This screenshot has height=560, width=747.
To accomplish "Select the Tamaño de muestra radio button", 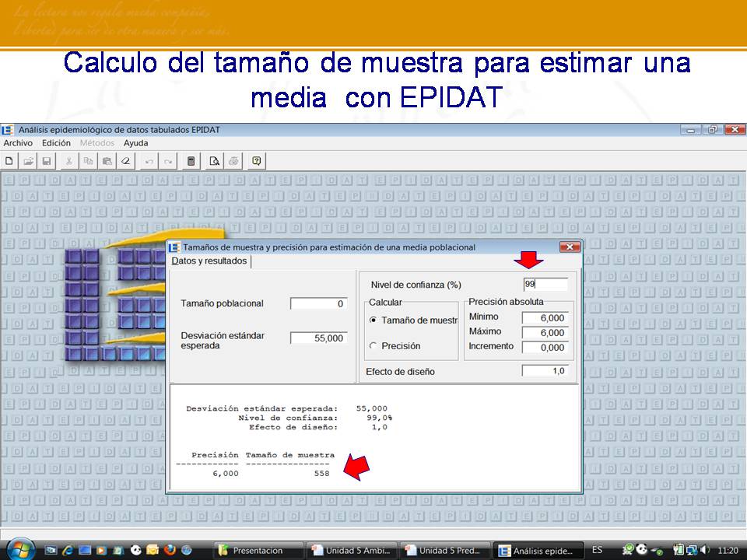I will 373,320.
